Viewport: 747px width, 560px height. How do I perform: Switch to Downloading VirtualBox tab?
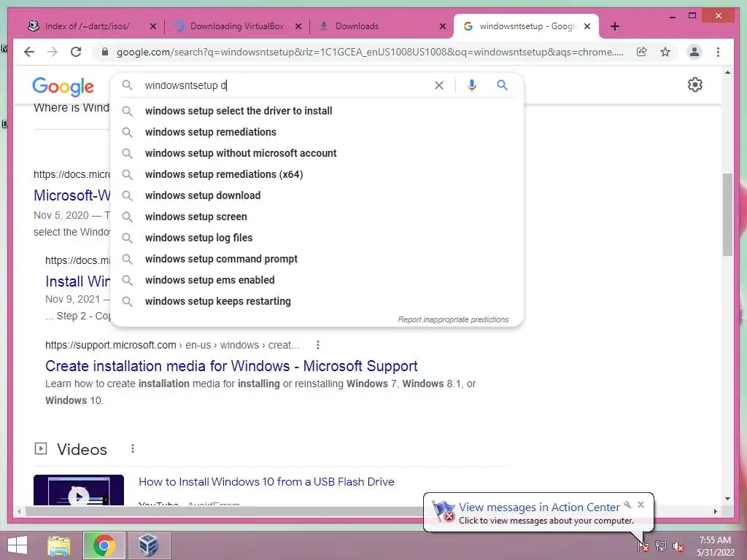pos(237,26)
